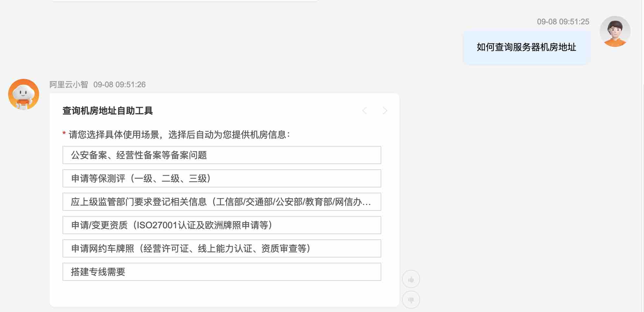644x312 pixels.
Task: Click the bot reply timestamp 09:51:26
Action: (120, 85)
